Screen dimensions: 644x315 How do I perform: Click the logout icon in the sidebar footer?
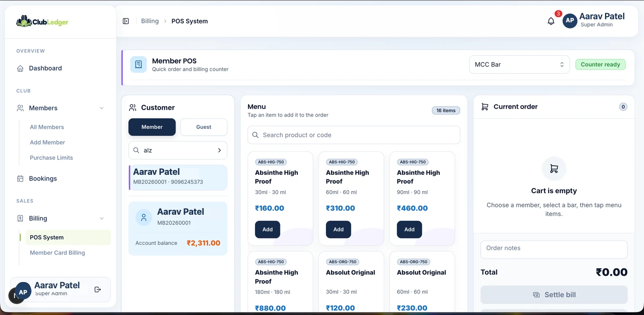pyautogui.click(x=98, y=290)
